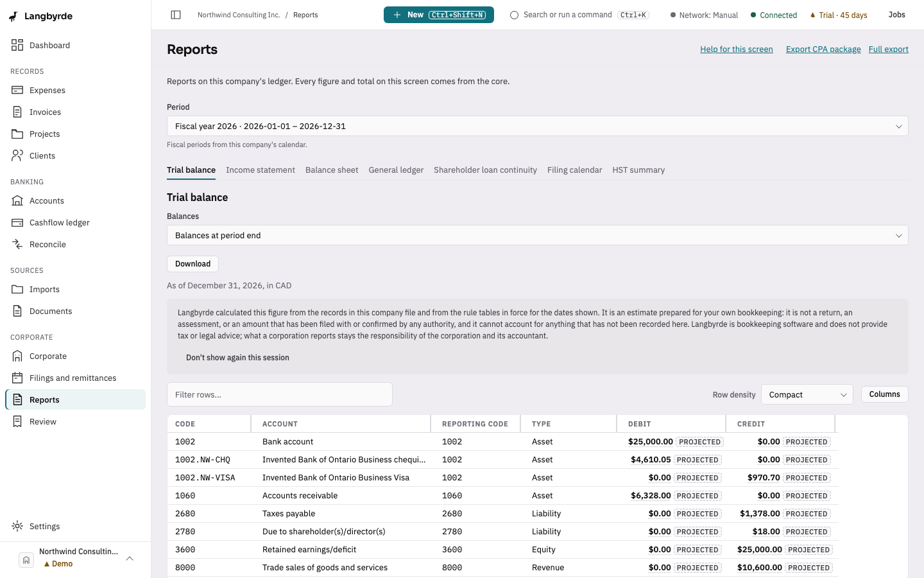Open Help for this screen link
924x578 pixels.
[737, 49]
